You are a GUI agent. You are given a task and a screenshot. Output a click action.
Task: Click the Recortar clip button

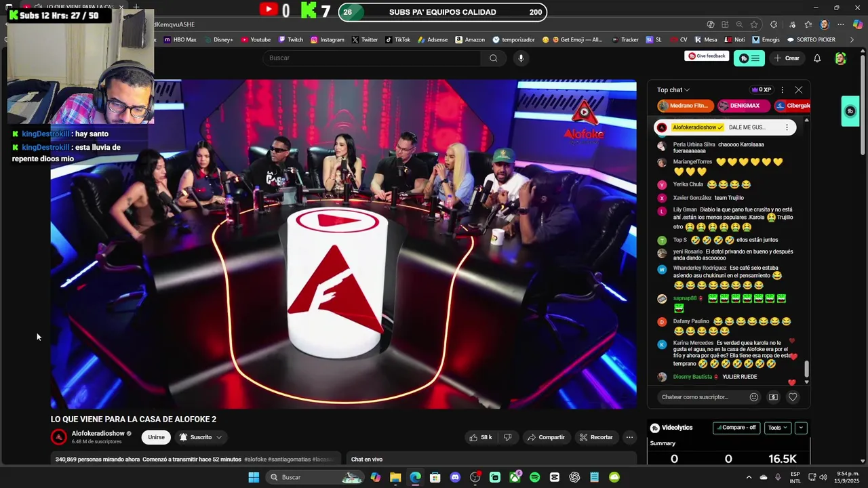pos(596,437)
